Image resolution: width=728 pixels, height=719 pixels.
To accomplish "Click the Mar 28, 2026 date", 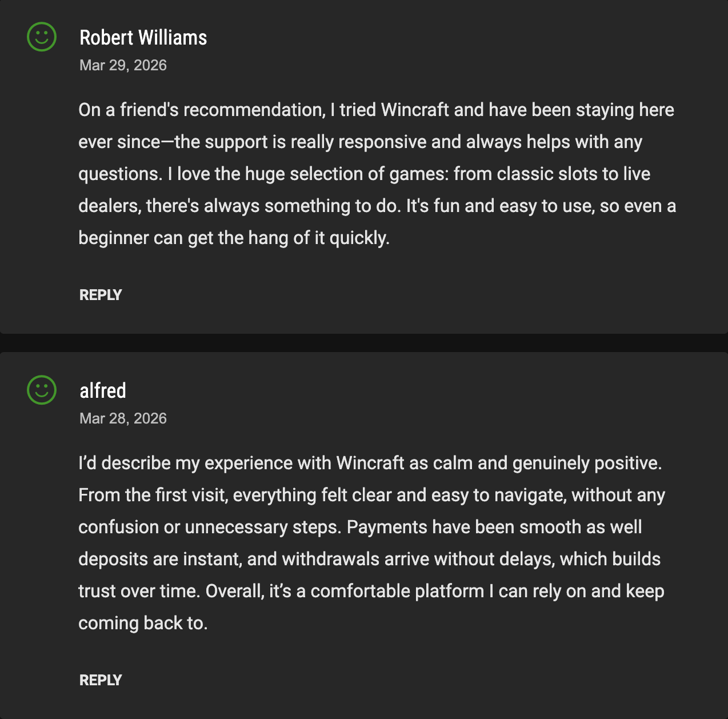I will pyautogui.click(x=123, y=418).
